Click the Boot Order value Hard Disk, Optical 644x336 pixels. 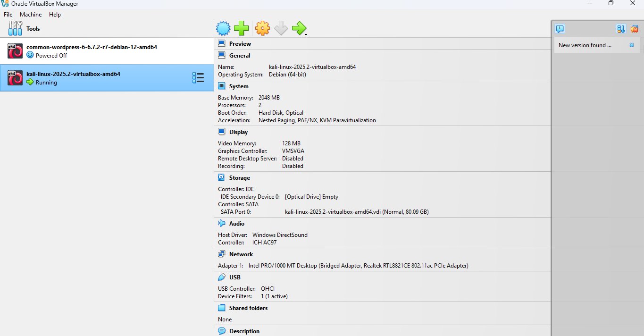pyautogui.click(x=281, y=112)
